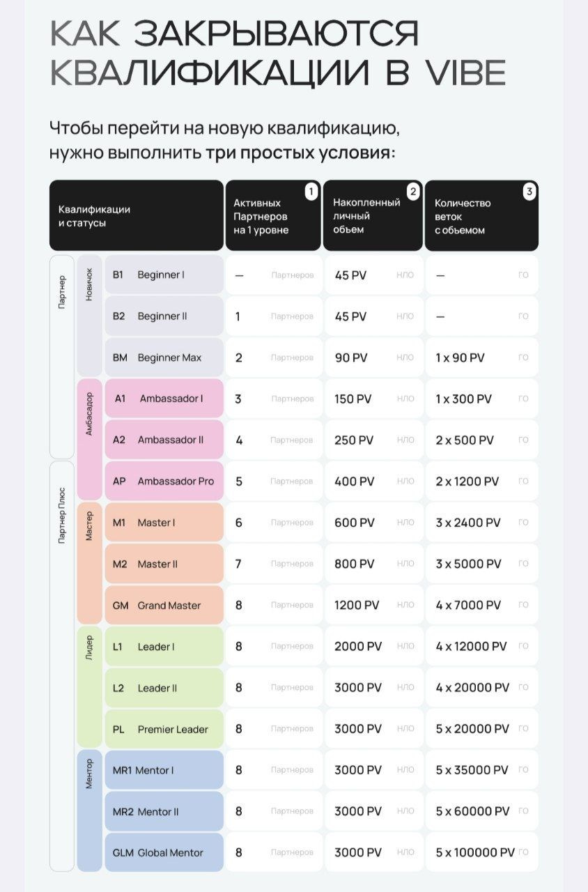Click the Ambassador Pro status cell

tap(164, 482)
